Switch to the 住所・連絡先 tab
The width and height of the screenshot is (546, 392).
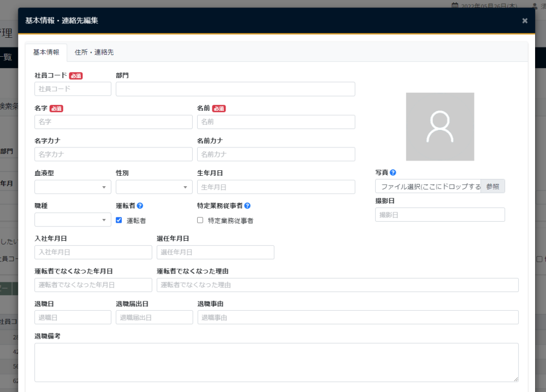click(94, 52)
